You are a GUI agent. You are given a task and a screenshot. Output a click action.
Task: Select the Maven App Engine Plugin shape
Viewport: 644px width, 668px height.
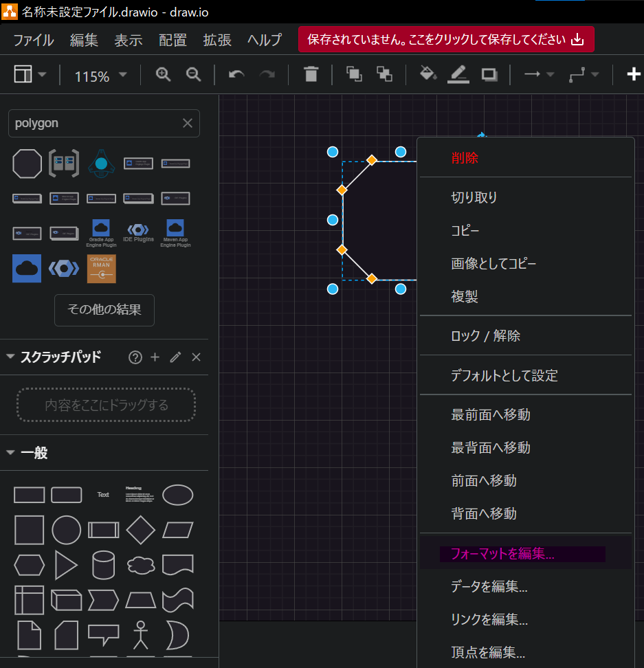(x=175, y=233)
